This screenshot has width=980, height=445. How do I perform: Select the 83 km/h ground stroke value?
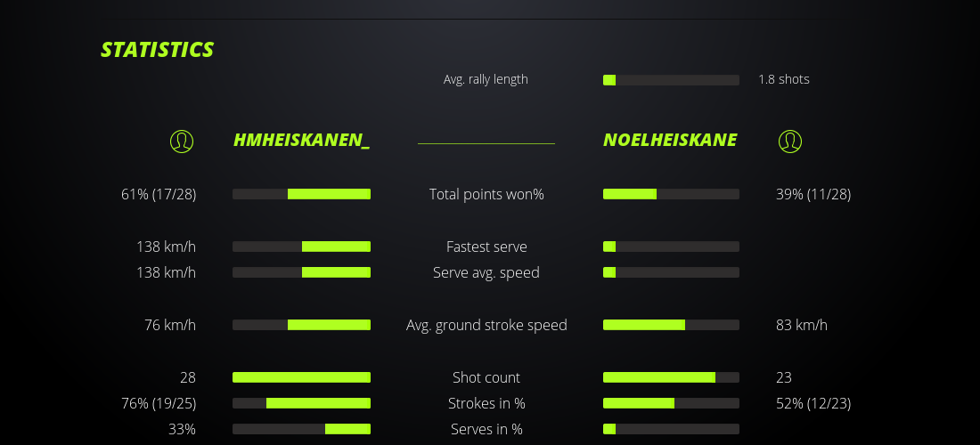(x=802, y=325)
